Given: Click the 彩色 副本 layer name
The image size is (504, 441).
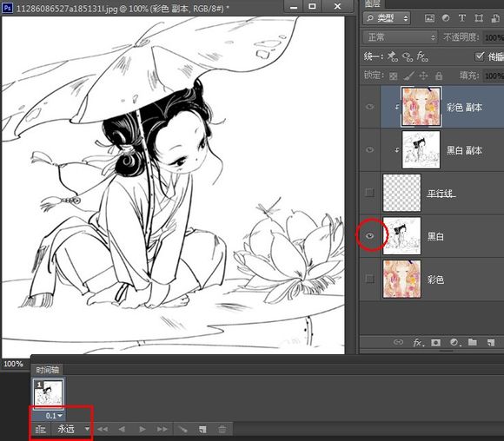Looking at the screenshot, I should [464, 107].
